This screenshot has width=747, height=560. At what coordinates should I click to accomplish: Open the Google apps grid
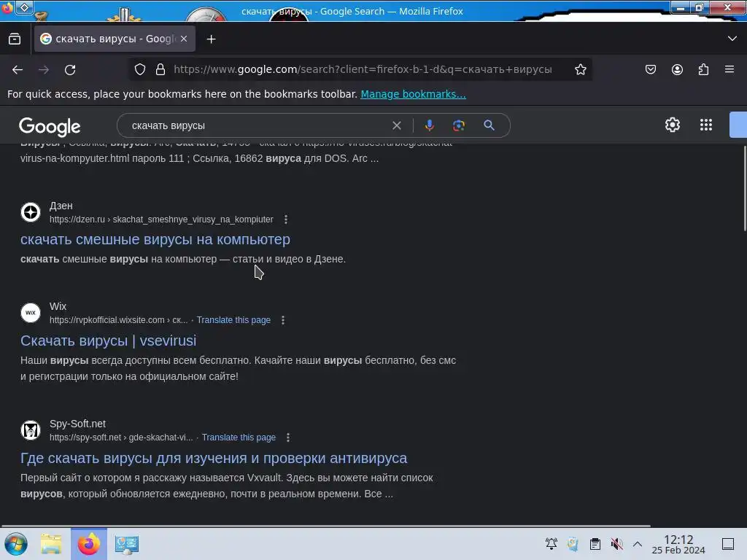pos(706,125)
